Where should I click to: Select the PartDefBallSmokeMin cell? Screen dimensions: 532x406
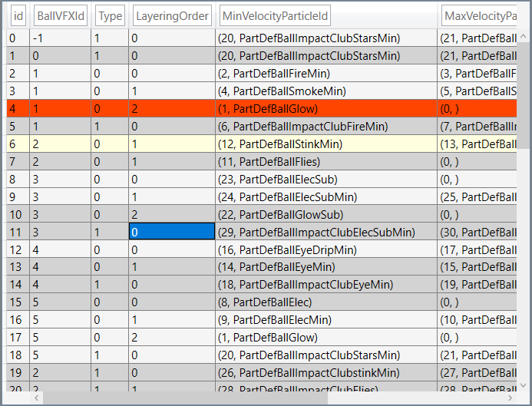click(326, 91)
